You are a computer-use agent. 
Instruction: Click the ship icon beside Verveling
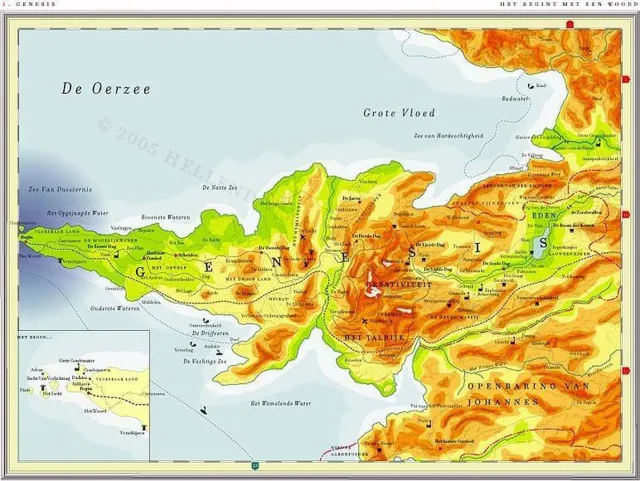(x=193, y=345)
